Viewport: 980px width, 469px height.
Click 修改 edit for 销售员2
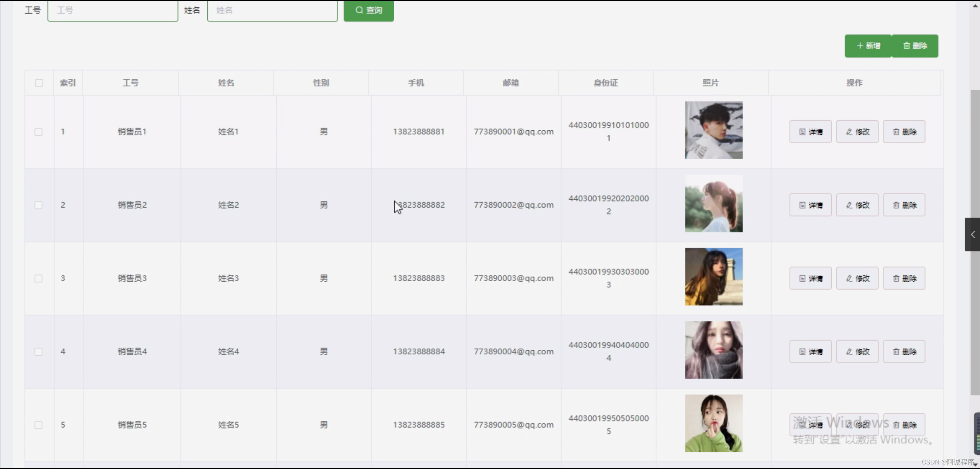coord(857,205)
